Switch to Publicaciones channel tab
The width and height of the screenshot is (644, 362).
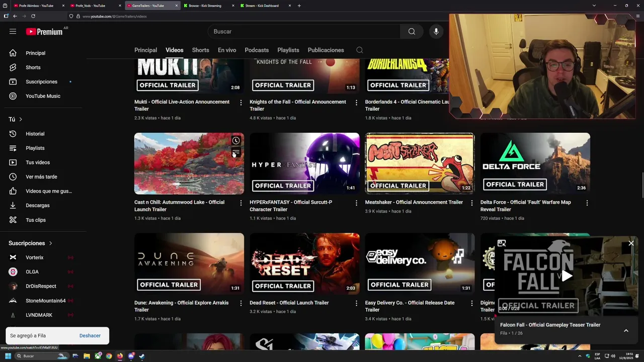tap(326, 50)
